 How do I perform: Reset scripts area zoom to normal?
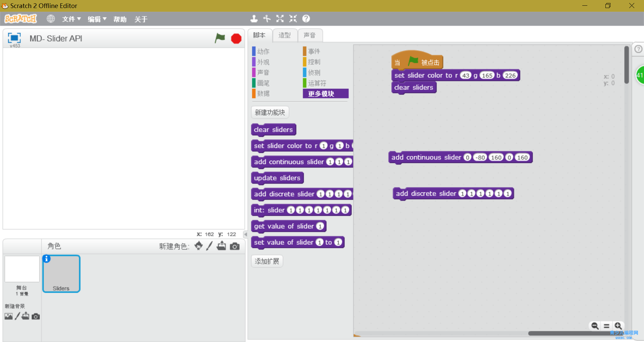tap(606, 326)
